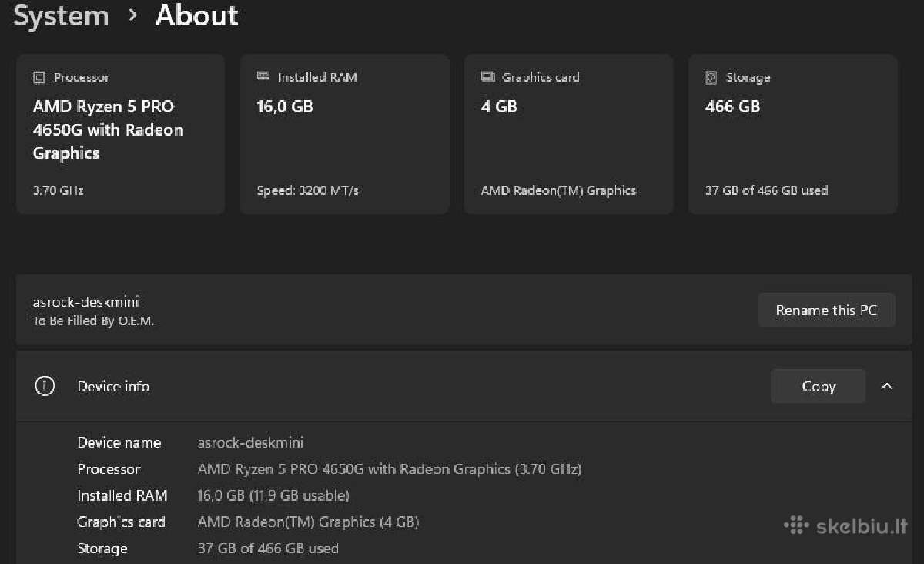Select 'Processor' label in device info list
The width and height of the screenshot is (924, 564).
coord(109,469)
